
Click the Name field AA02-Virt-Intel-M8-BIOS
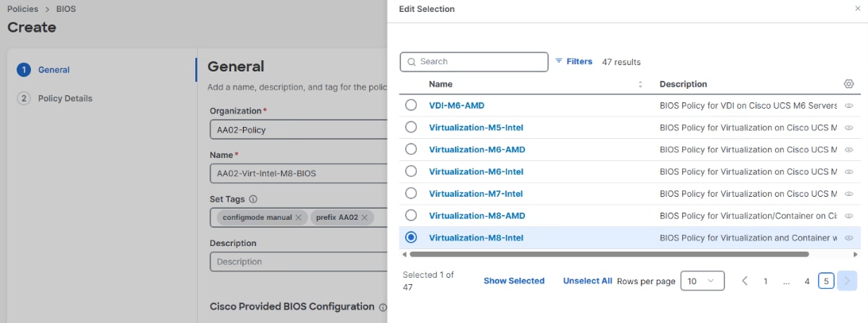coord(299,174)
